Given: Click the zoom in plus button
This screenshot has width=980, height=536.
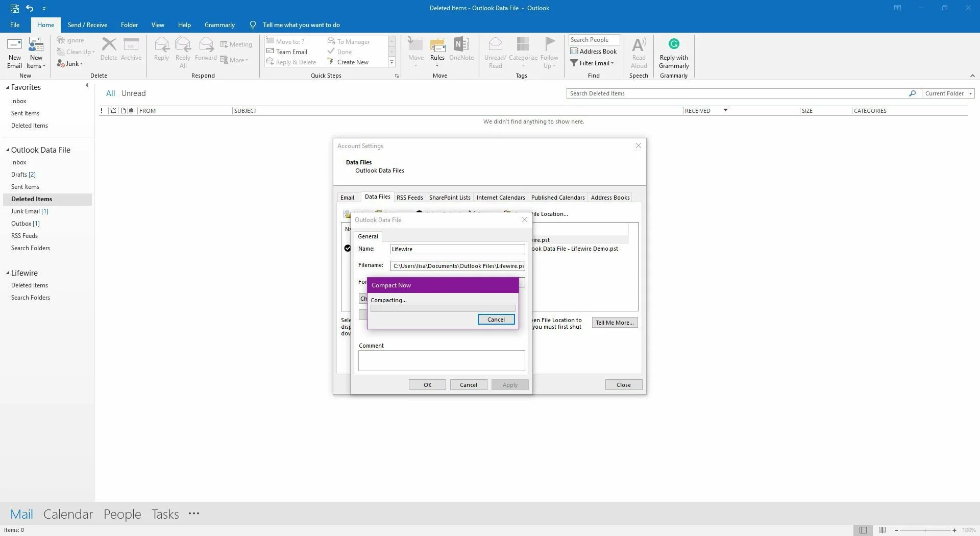Looking at the screenshot, I should [954, 530].
